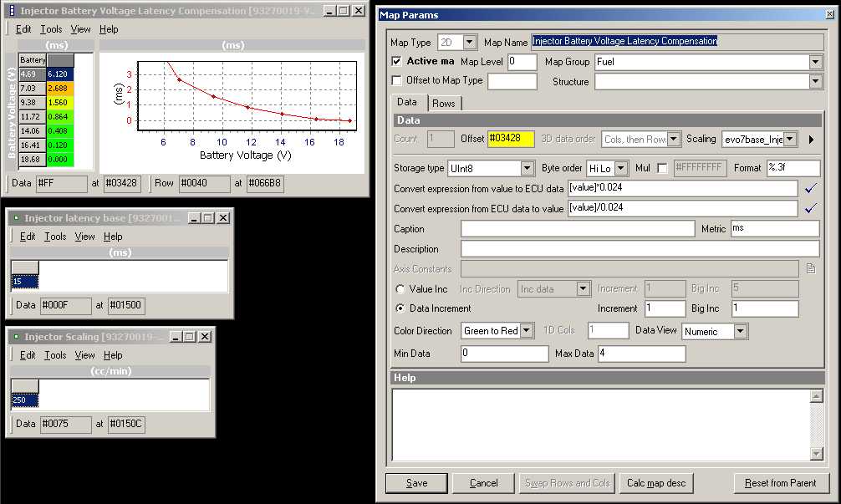Click the Help box scroll down arrow
This screenshot has width=841, height=504.
pyautogui.click(x=817, y=453)
